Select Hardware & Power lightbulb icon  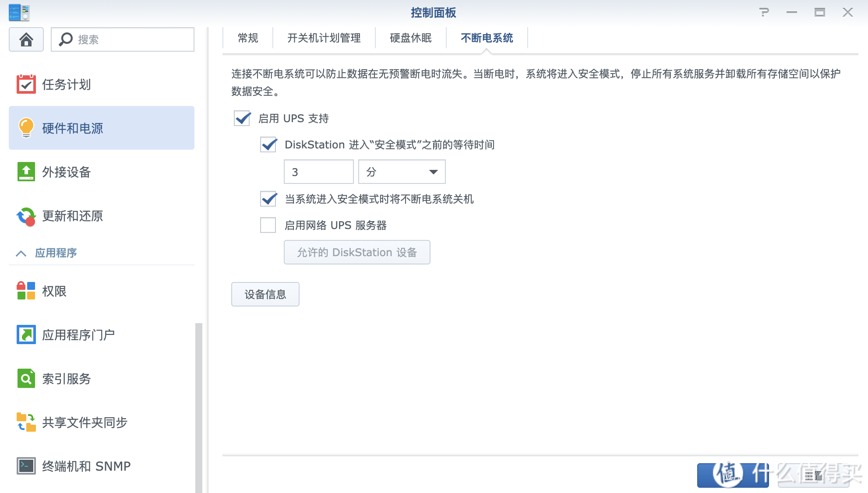[x=26, y=128]
